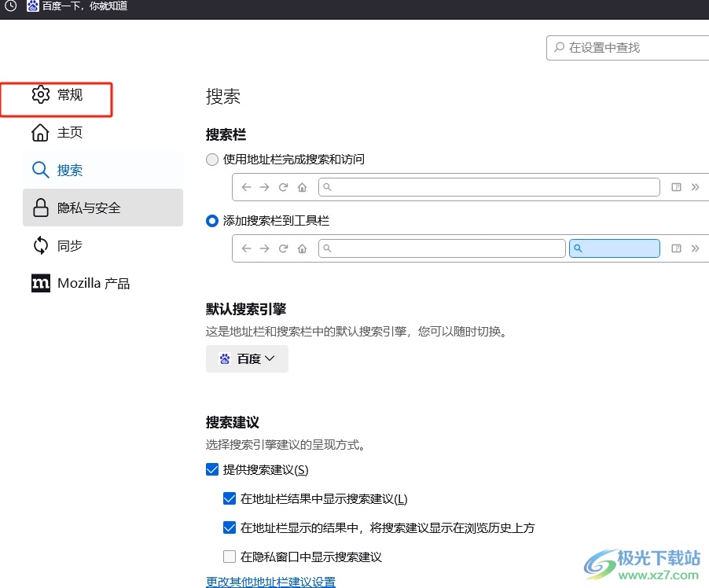Click the 搜索 magnifier icon in sidebar
The width and height of the screenshot is (709, 588).
pos(40,170)
